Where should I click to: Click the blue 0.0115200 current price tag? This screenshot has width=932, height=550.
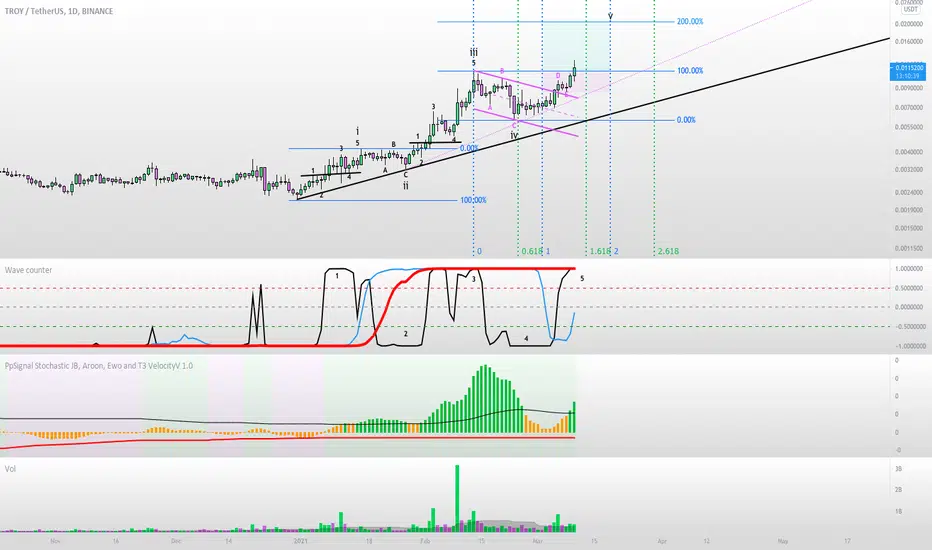coord(908,71)
